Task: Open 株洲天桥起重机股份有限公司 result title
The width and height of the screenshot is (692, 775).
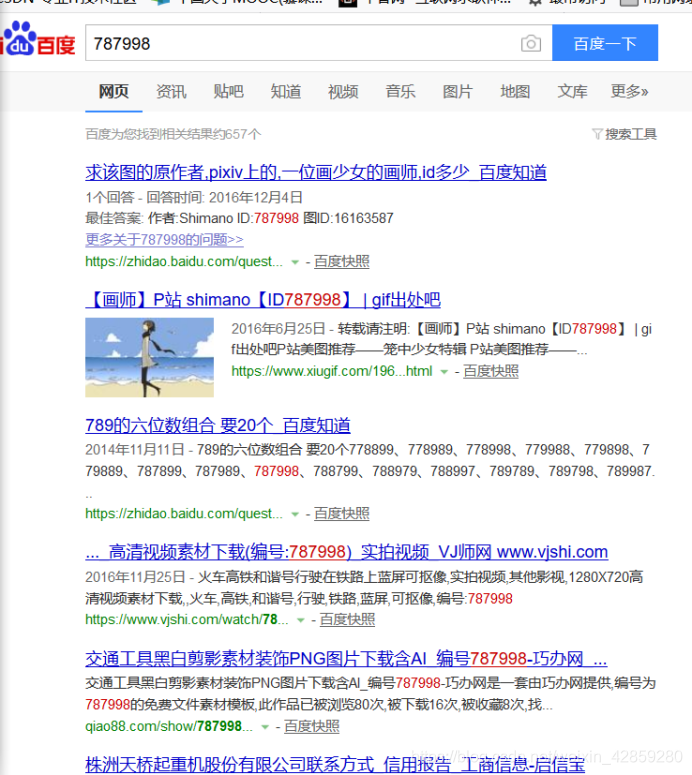Action: point(335,764)
